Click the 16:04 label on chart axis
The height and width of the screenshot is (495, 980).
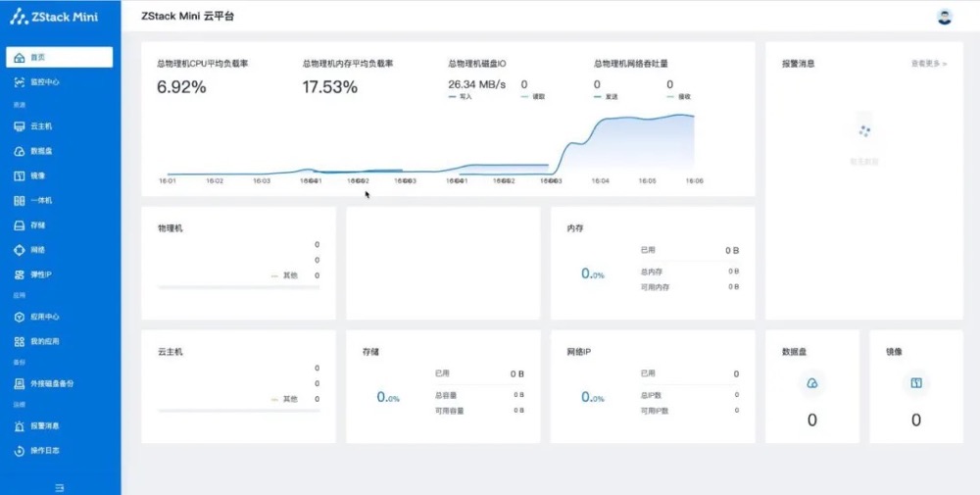click(x=600, y=180)
